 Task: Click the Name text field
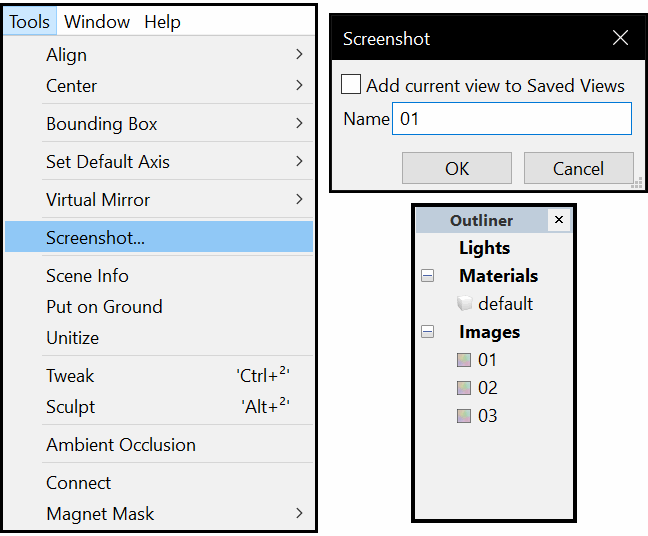[511, 119]
